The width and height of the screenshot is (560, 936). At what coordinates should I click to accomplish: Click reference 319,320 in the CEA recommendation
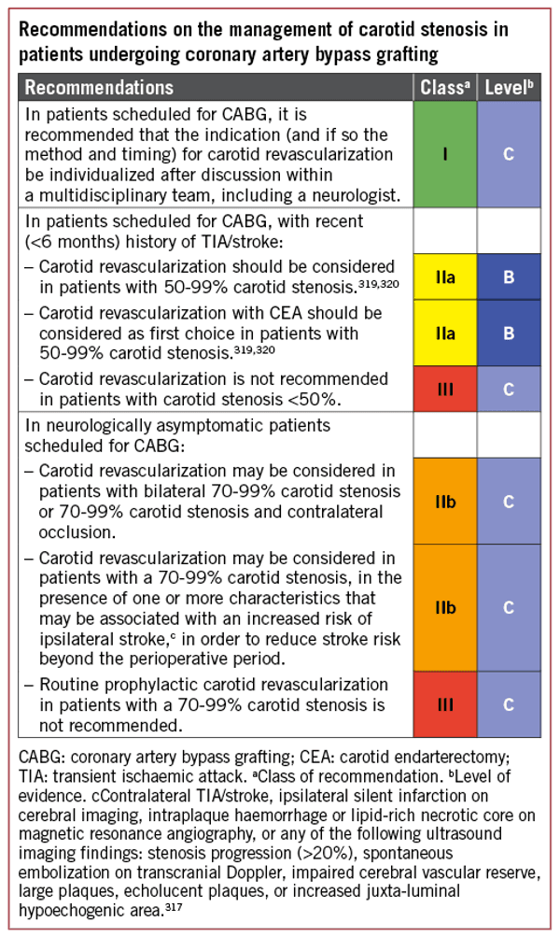tap(254, 349)
